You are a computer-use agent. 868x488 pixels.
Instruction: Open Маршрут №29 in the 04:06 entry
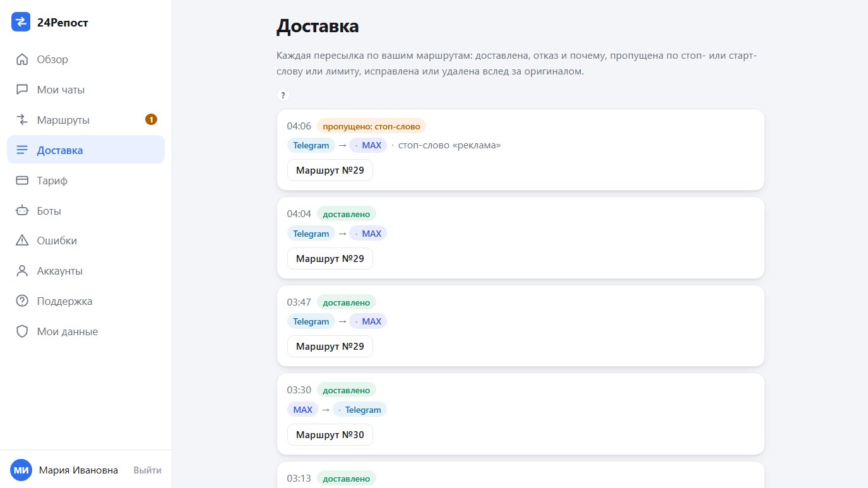tap(330, 170)
